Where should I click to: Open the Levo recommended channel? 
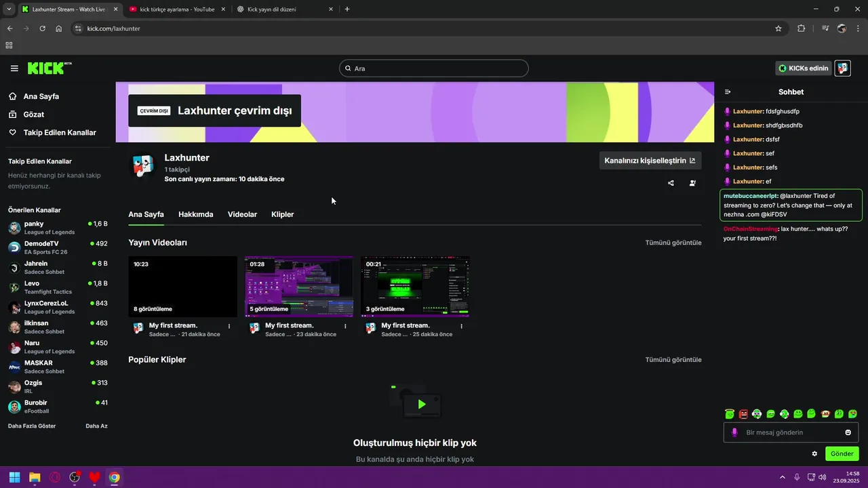click(58, 287)
